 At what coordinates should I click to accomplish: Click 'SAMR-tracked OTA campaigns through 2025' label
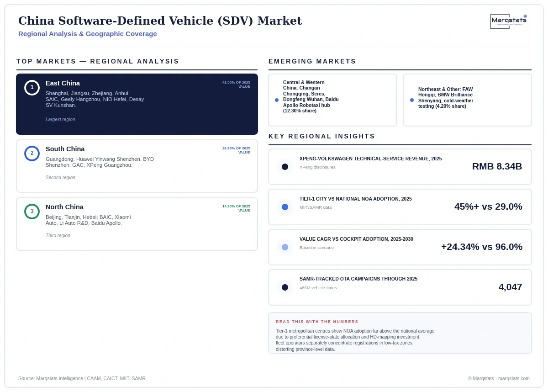click(358, 279)
